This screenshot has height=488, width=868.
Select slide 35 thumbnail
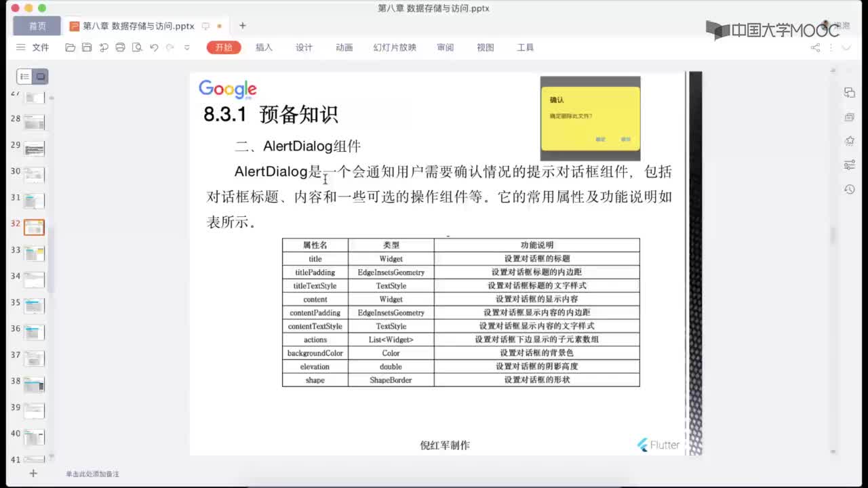(x=35, y=306)
